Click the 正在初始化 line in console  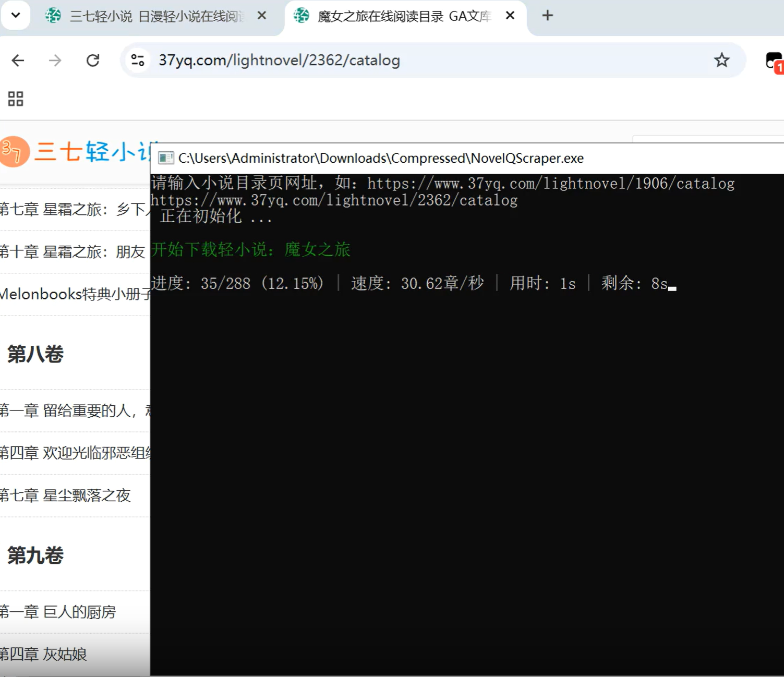tap(216, 216)
